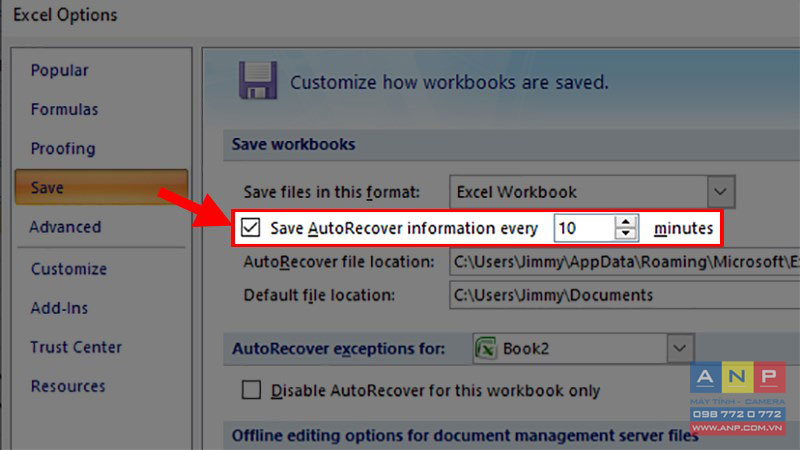Toggle Save AutoRecover information checkbox
This screenshot has height=450, width=800.
tap(251, 228)
